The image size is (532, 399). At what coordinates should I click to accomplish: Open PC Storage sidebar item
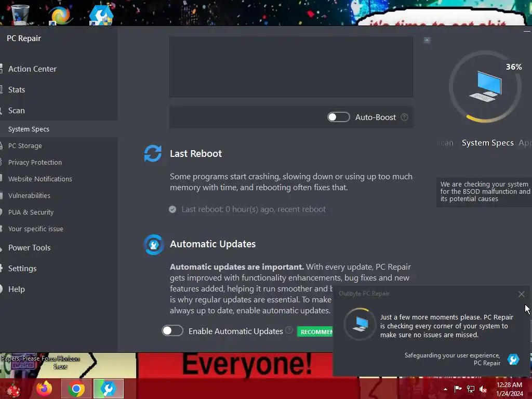[25, 145]
